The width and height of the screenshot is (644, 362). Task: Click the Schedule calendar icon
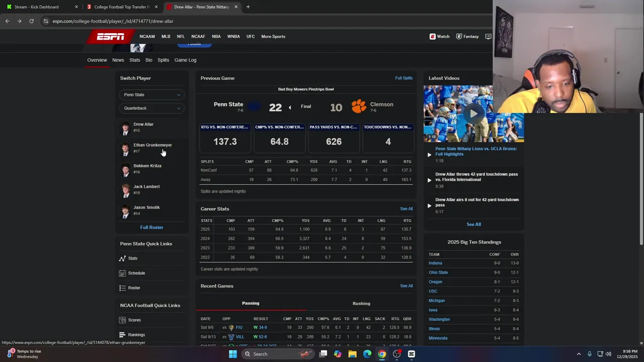[x=122, y=273]
